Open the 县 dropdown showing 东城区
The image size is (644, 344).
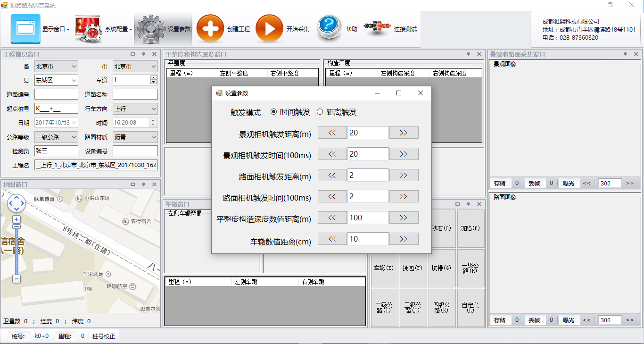[56, 80]
